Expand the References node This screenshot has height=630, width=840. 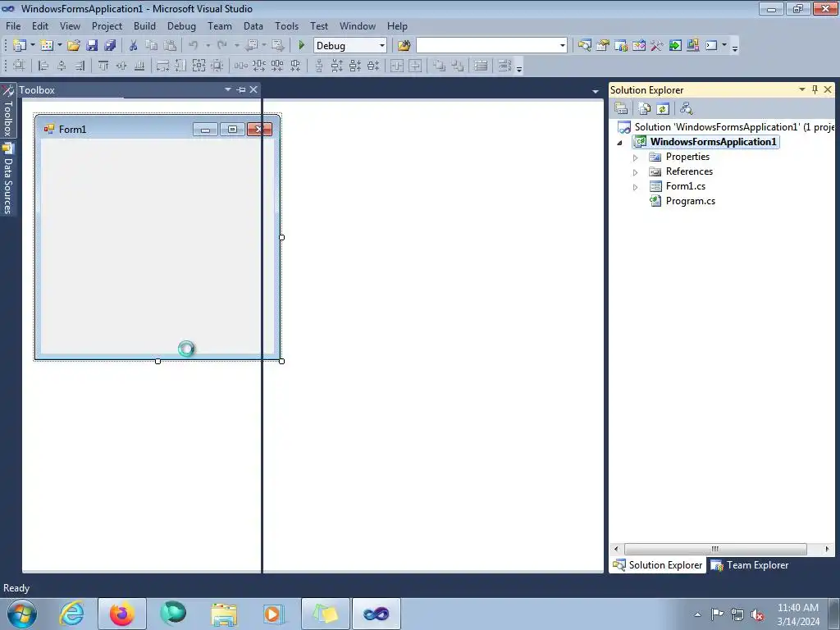click(636, 172)
